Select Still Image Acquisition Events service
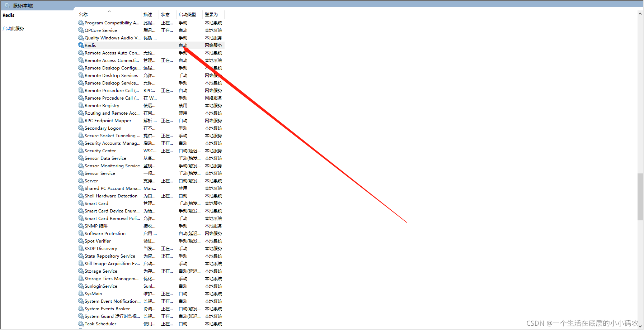This screenshot has width=644, height=330. click(151, 263)
